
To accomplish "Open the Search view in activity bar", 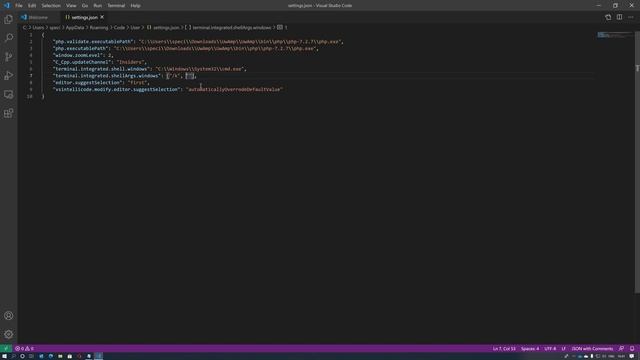I will 9,38.
